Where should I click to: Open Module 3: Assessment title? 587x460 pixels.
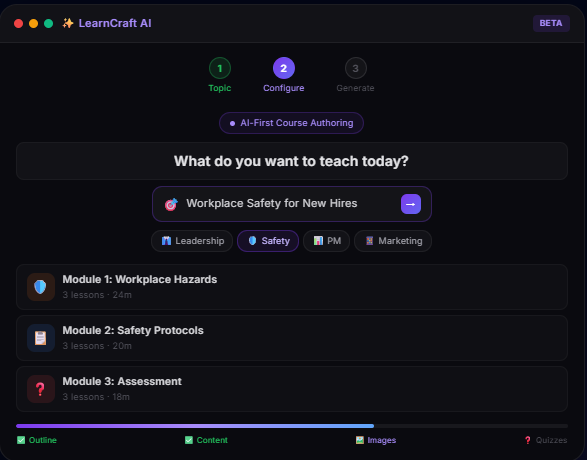click(x=122, y=381)
